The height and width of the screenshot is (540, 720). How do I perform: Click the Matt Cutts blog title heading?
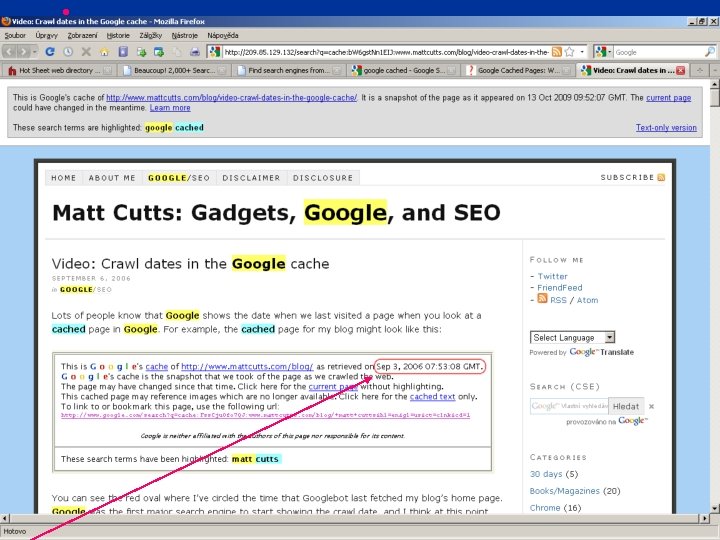276,213
